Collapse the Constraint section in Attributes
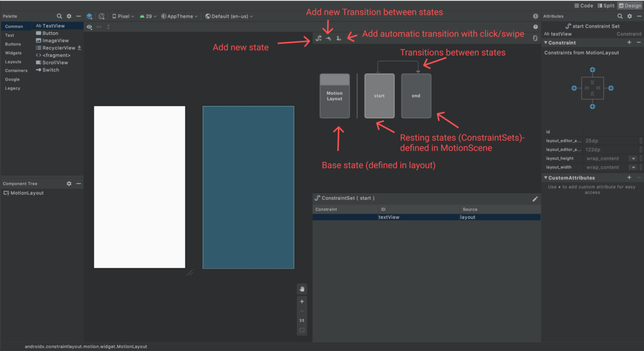This screenshot has width=644, height=351. tap(545, 42)
